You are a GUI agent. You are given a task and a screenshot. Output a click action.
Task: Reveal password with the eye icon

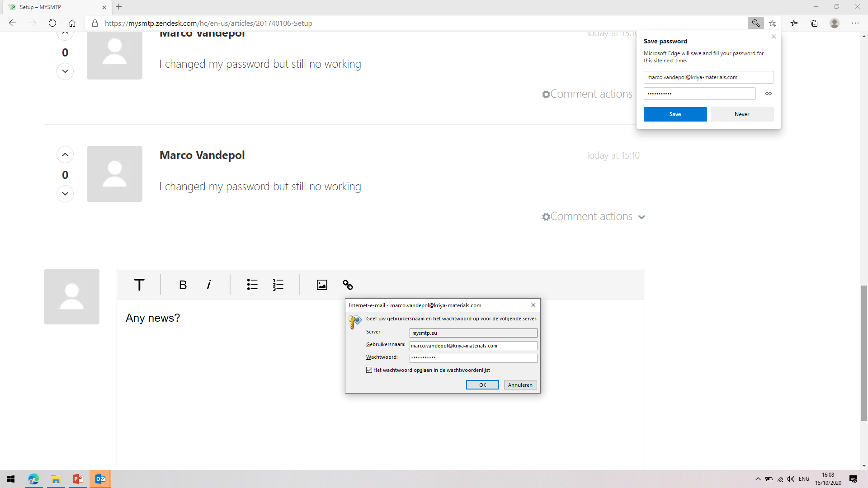point(769,94)
